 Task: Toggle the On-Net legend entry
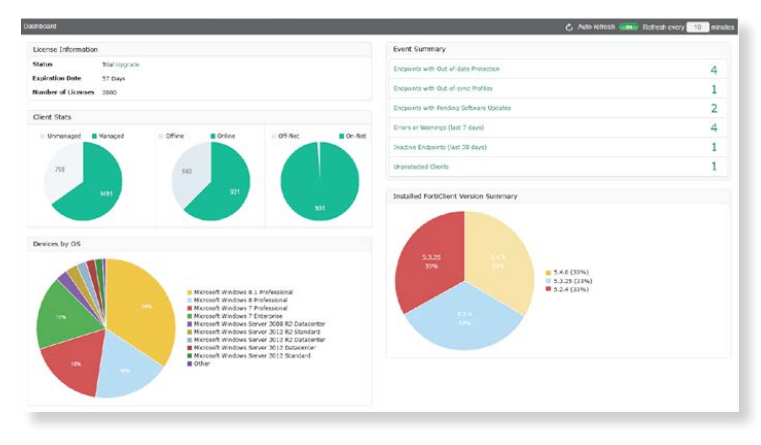[351, 135]
